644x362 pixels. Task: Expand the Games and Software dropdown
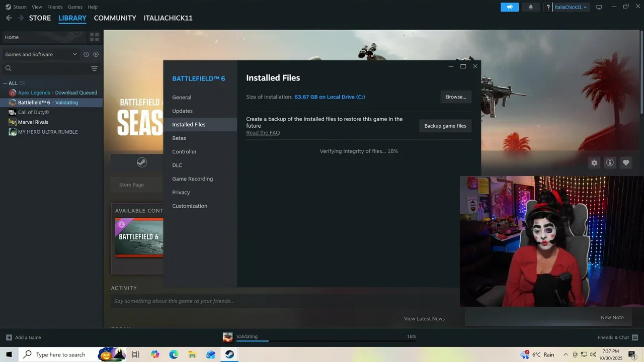(x=41, y=54)
